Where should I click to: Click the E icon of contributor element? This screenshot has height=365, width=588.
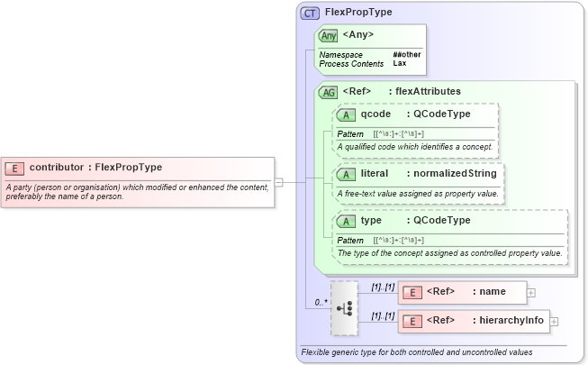(14, 169)
